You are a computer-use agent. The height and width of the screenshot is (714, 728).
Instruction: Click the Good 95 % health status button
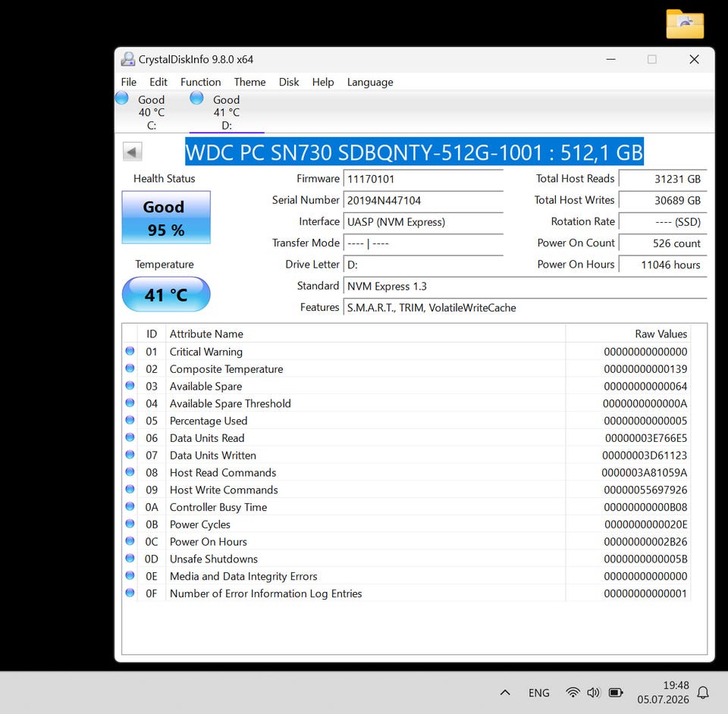pyautogui.click(x=166, y=218)
